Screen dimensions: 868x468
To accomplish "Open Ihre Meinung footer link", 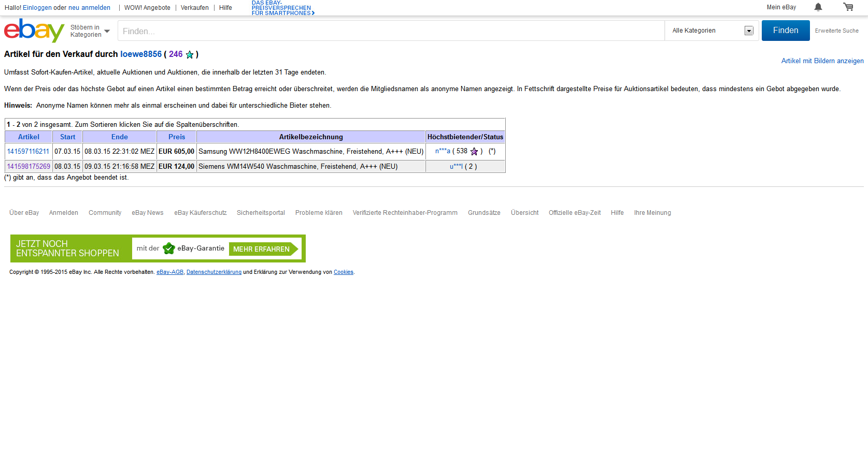I will [652, 213].
